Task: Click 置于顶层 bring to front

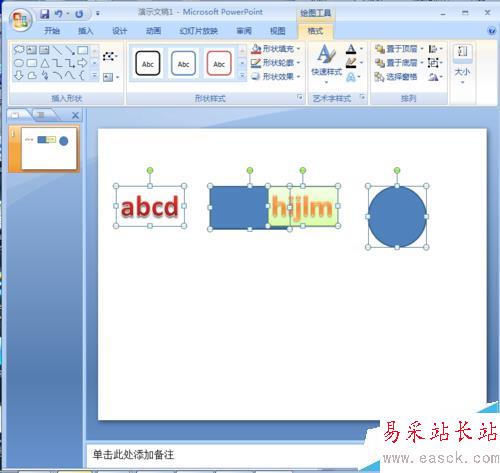Action: [399, 49]
